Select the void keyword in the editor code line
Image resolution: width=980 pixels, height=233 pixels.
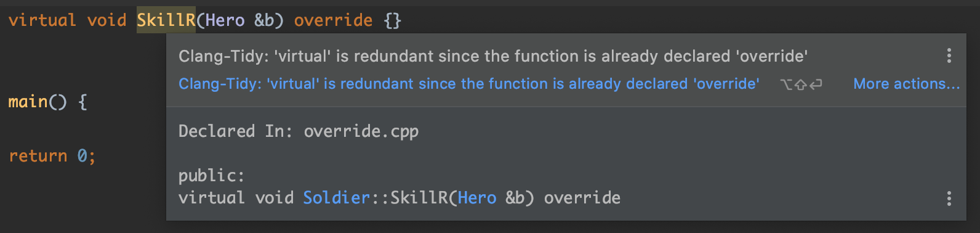tap(106, 20)
